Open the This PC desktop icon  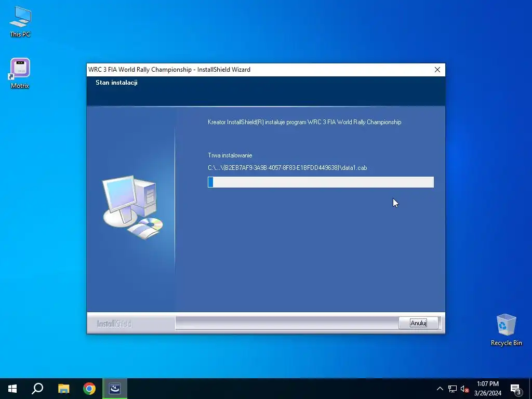[x=20, y=21]
